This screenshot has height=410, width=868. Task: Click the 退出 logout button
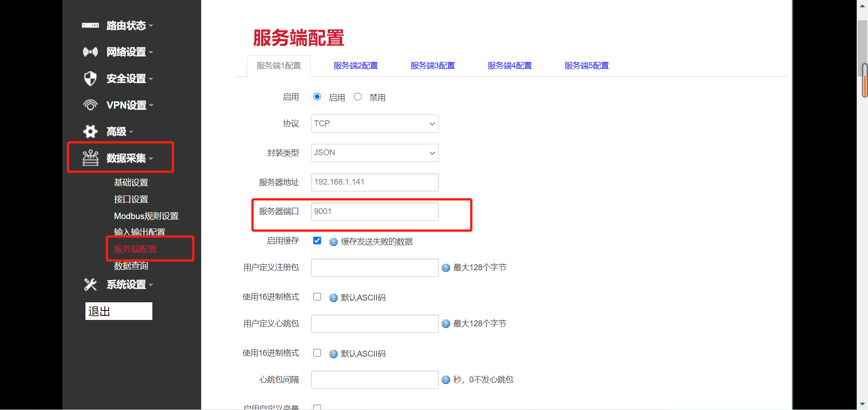point(118,311)
